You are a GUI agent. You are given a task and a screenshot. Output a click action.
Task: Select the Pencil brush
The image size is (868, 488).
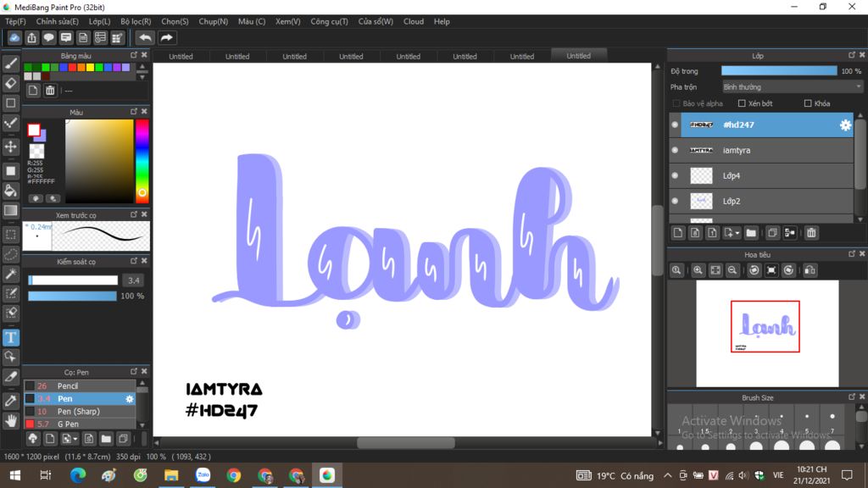[x=80, y=386]
